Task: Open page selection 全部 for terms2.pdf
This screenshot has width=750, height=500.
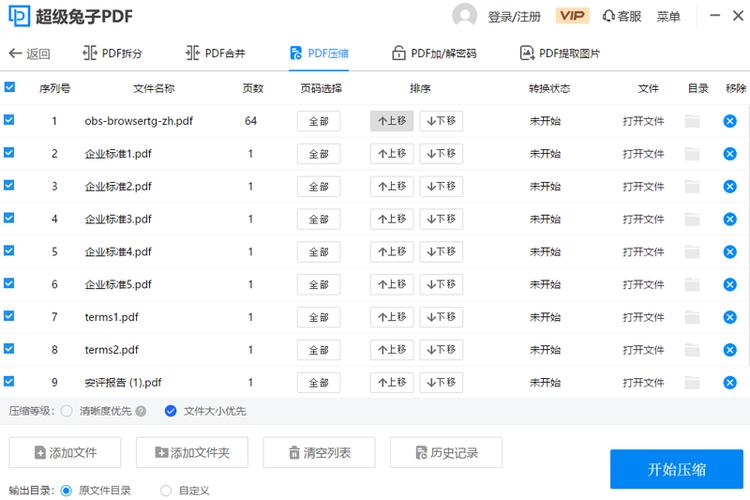Action: (x=319, y=350)
